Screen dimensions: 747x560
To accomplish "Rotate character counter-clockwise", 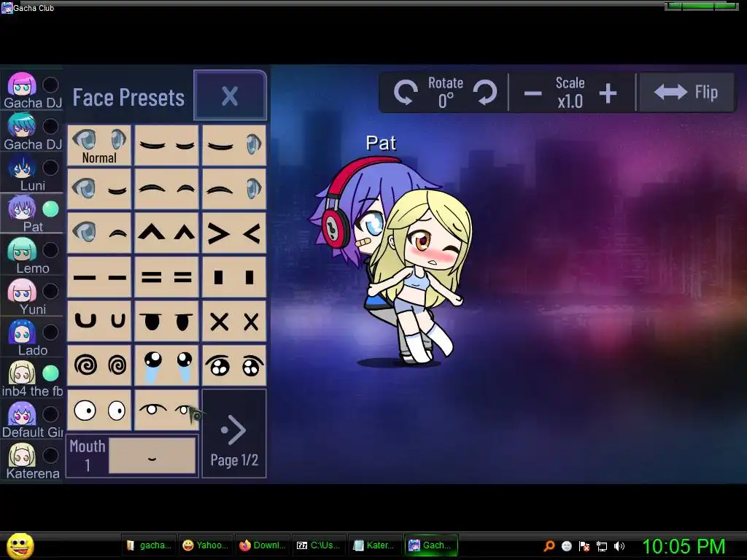I will click(406, 93).
